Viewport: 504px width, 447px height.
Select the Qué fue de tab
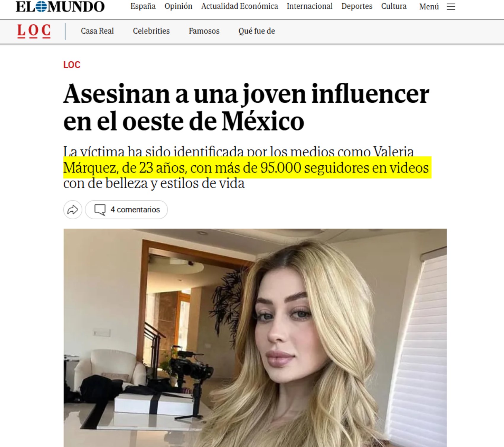point(256,31)
